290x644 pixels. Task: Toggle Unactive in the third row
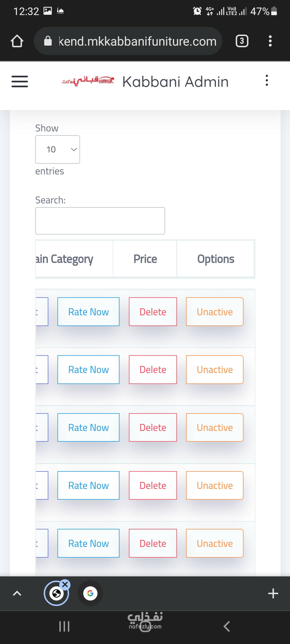click(215, 427)
